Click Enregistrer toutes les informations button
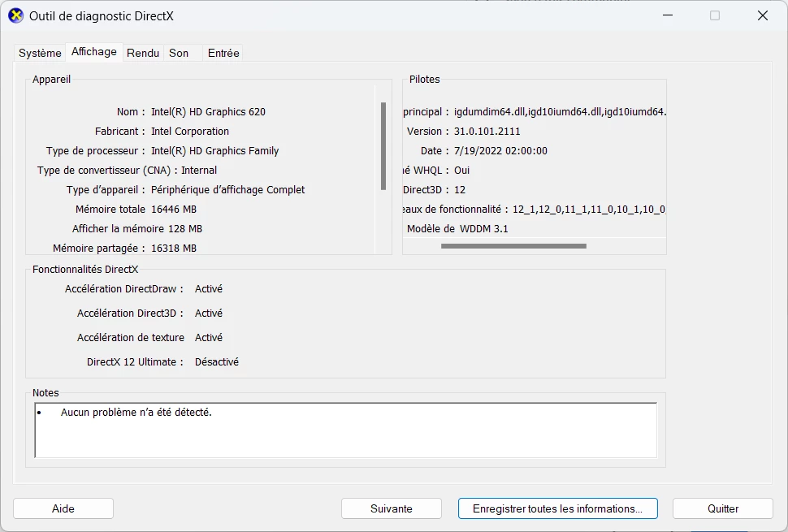 (x=558, y=508)
